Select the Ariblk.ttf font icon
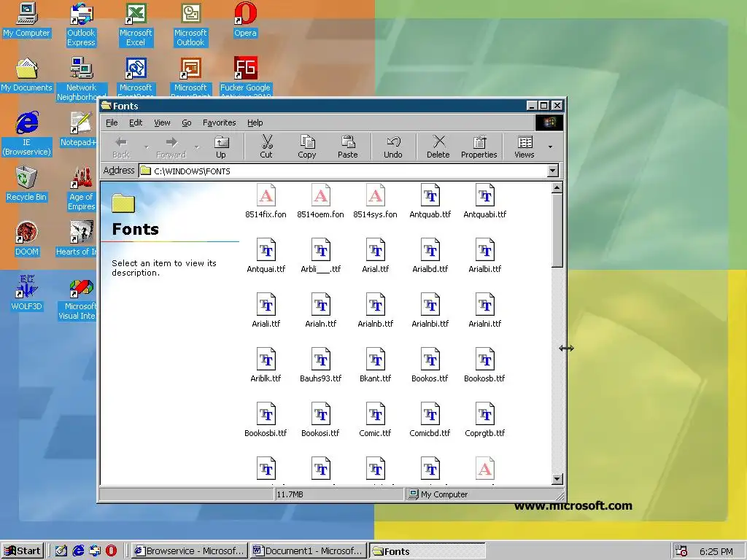The image size is (747, 560). click(266, 360)
